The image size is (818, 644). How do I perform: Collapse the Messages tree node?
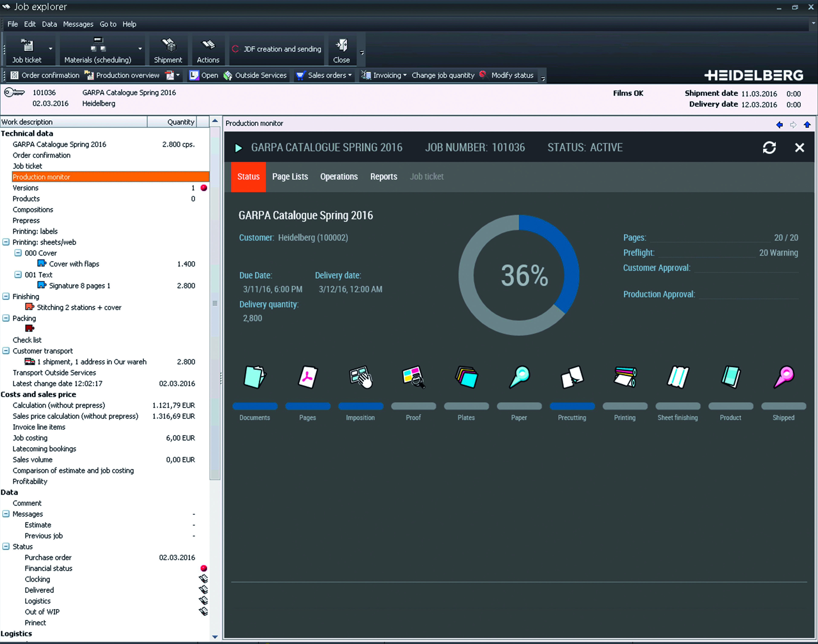pos(6,514)
